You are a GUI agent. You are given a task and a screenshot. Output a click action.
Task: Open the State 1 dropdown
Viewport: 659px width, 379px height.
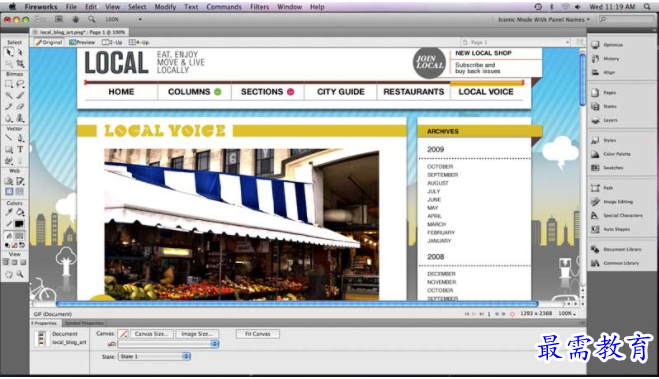[x=154, y=356]
